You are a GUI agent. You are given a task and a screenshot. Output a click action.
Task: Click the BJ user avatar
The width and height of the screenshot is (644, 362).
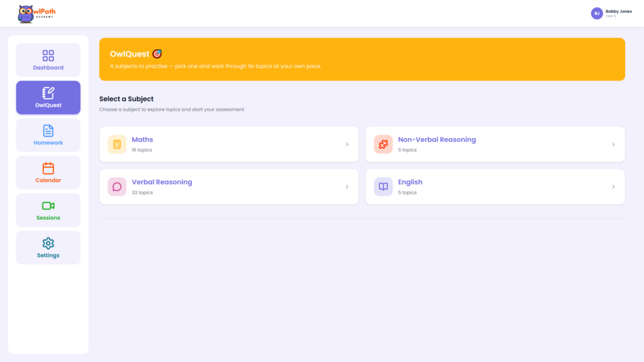point(597,14)
